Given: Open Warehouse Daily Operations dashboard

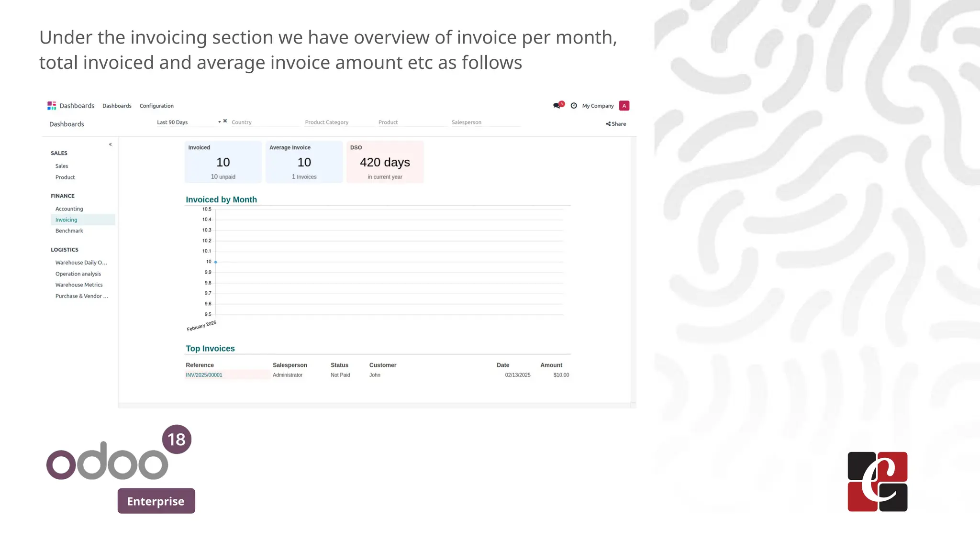Looking at the screenshot, I should point(82,263).
